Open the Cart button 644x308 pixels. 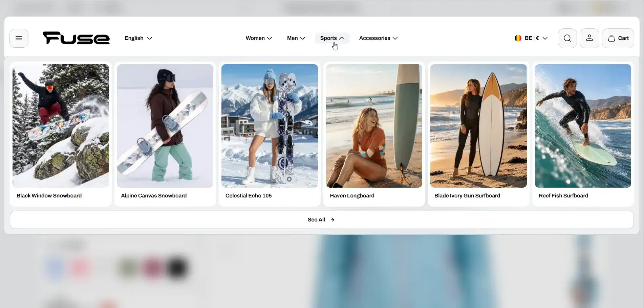pyautogui.click(x=618, y=38)
